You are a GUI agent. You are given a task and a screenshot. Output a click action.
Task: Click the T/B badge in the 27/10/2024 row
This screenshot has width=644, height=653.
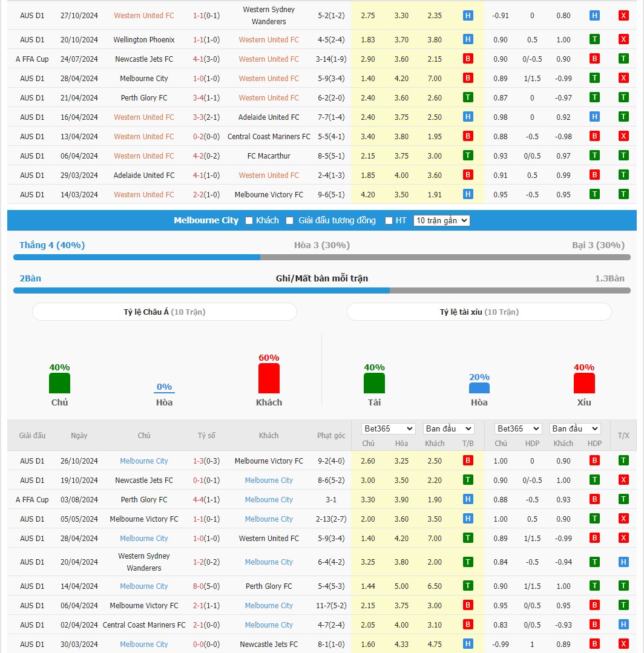click(x=468, y=16)
